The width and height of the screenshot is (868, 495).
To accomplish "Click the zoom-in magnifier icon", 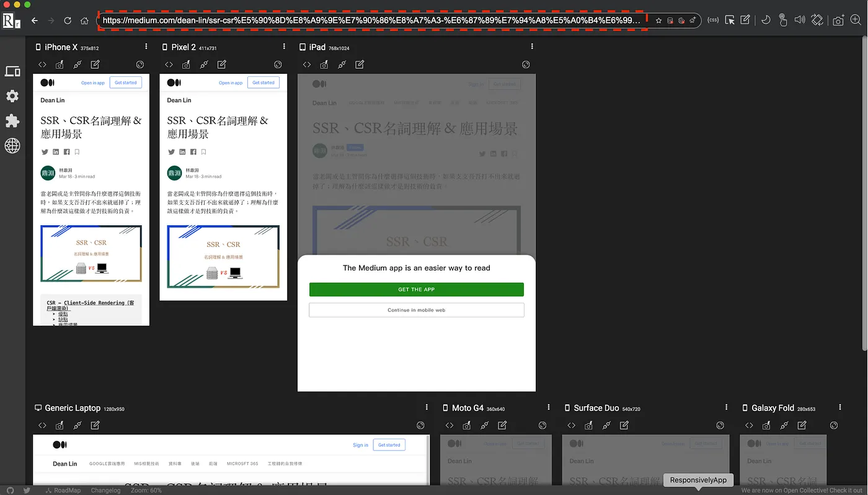I will [x=856, y=20].
